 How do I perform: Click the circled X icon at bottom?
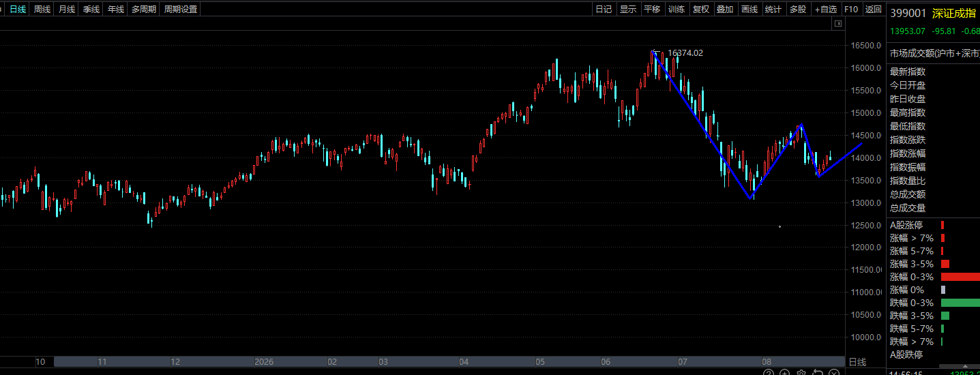(834, 372)
